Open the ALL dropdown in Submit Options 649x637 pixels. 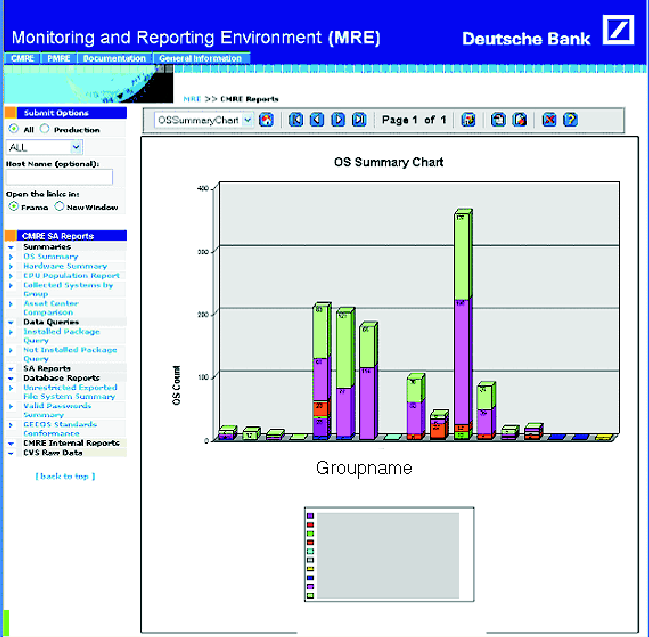44,147
